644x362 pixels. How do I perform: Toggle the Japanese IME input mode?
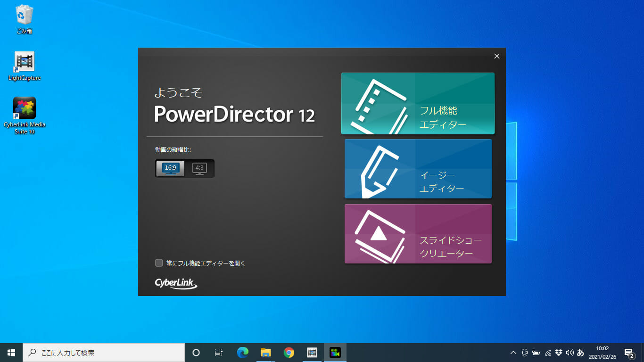tap(580, 353)
